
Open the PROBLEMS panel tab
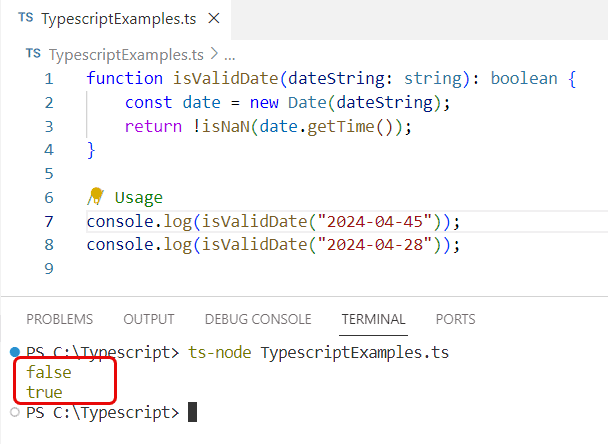point(60,319)
